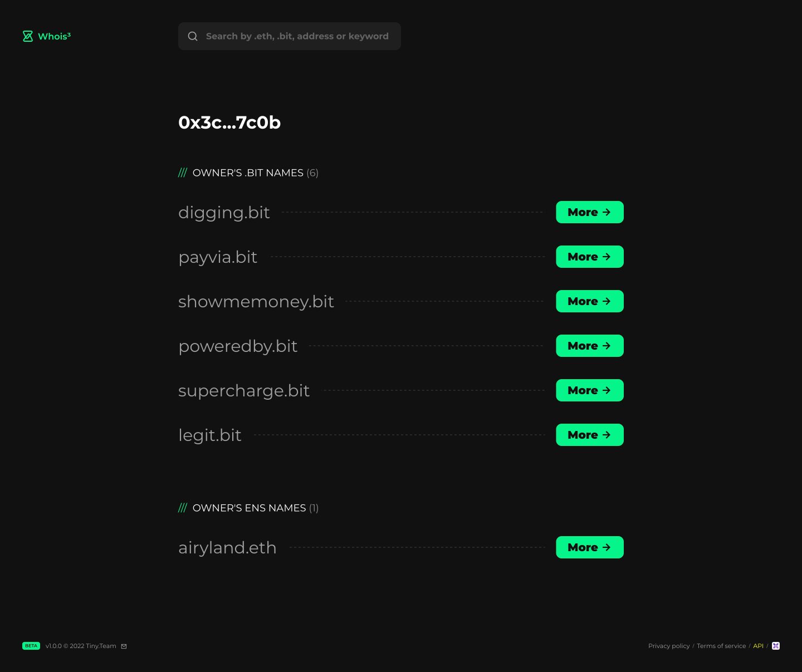Click the green slashes beside OWNER'S .BIT NAMES
Image resolution: width=802 pixels, height=672 pixels.
(x=183, y=173)
